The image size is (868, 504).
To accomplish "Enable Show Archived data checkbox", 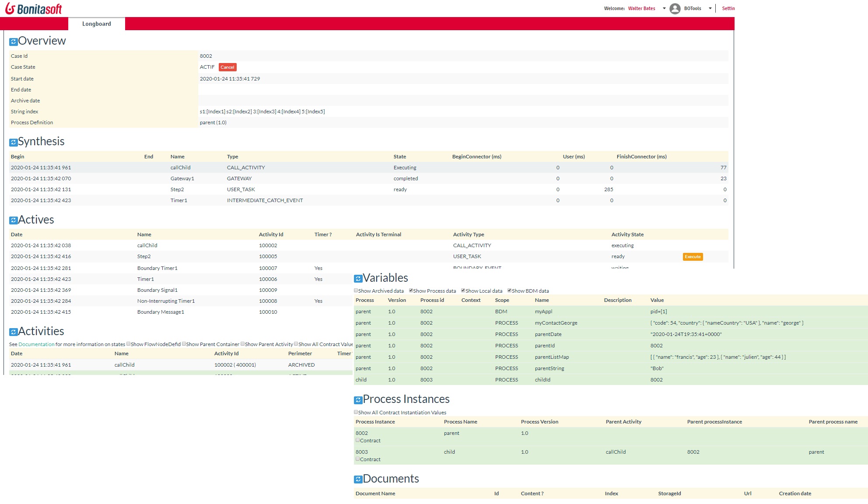I will [x=356, y=290].
